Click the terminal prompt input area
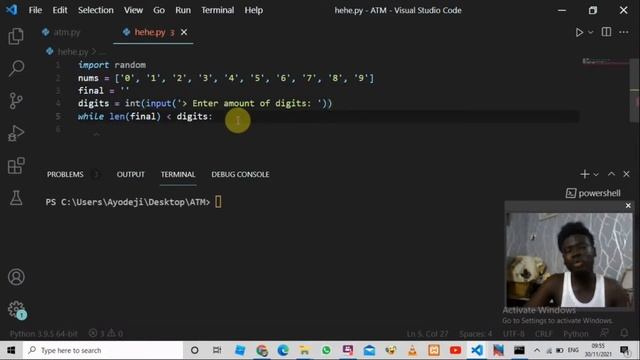 pyautogui.click(x=218, y=202)
